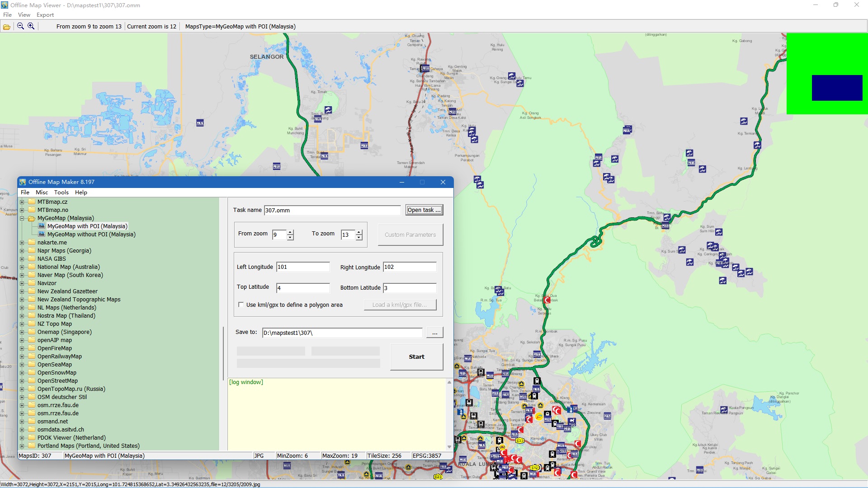Click the Save to path field
The image size is (868, 488).
[342, 333]
